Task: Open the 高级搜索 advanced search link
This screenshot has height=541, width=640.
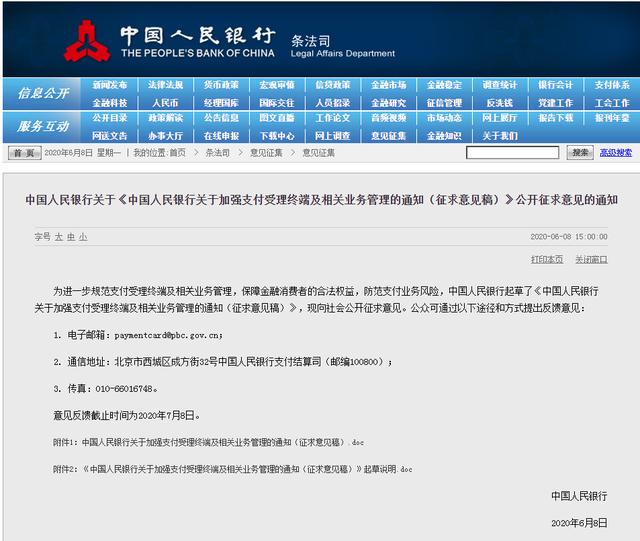Action: (615, 153)
